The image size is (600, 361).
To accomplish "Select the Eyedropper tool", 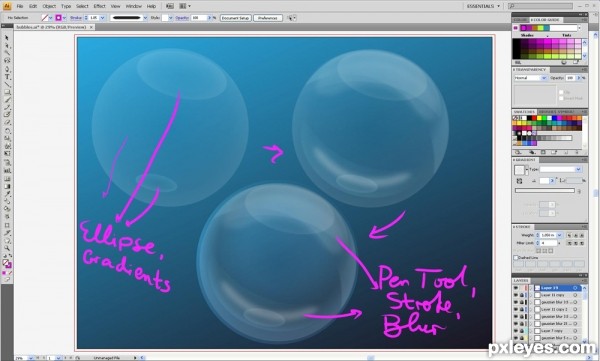I will pos(7,194).
